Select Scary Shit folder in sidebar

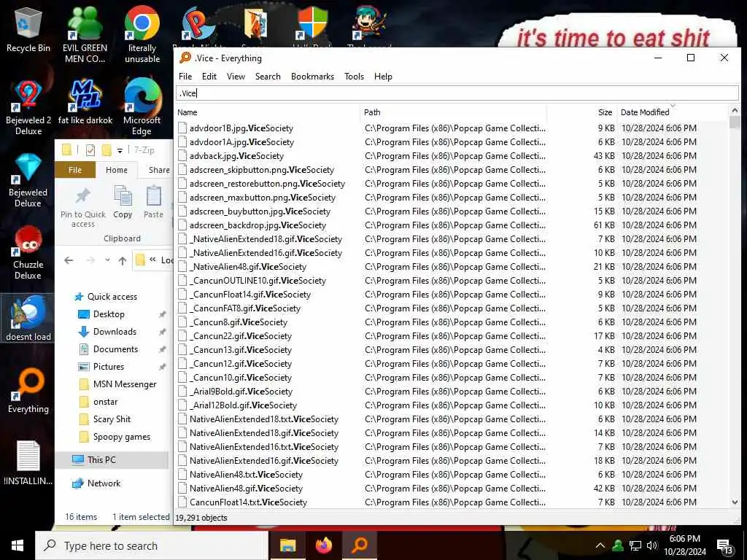tap(112, 419)
